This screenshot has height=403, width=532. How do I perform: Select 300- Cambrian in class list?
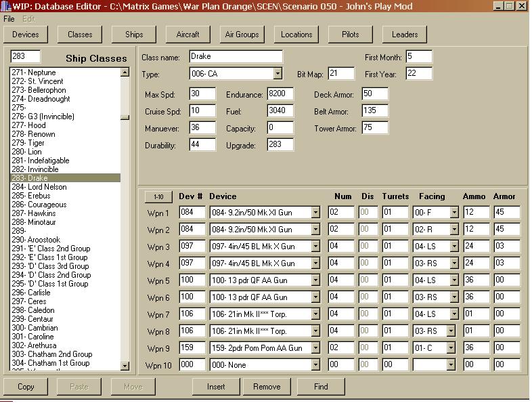pyautogui.click(x=65, y=328)
